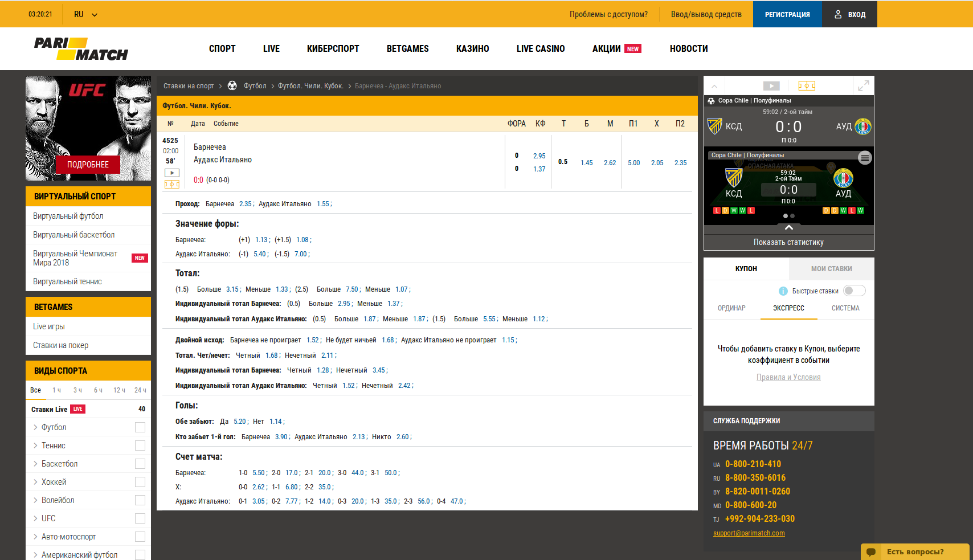Viewport: 973px width, 560px height.
Task: Open hamburger menu in match tracker
Action: tap(865, 158)
